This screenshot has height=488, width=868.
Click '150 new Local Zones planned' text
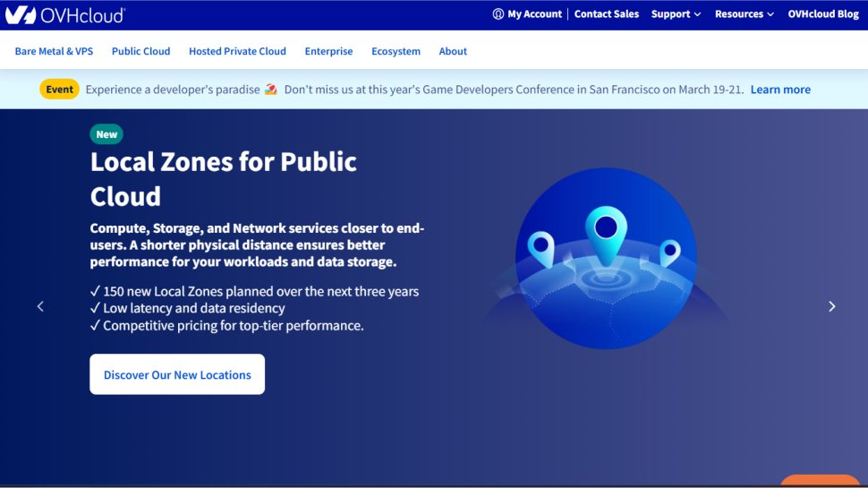[x=255, y=291]
